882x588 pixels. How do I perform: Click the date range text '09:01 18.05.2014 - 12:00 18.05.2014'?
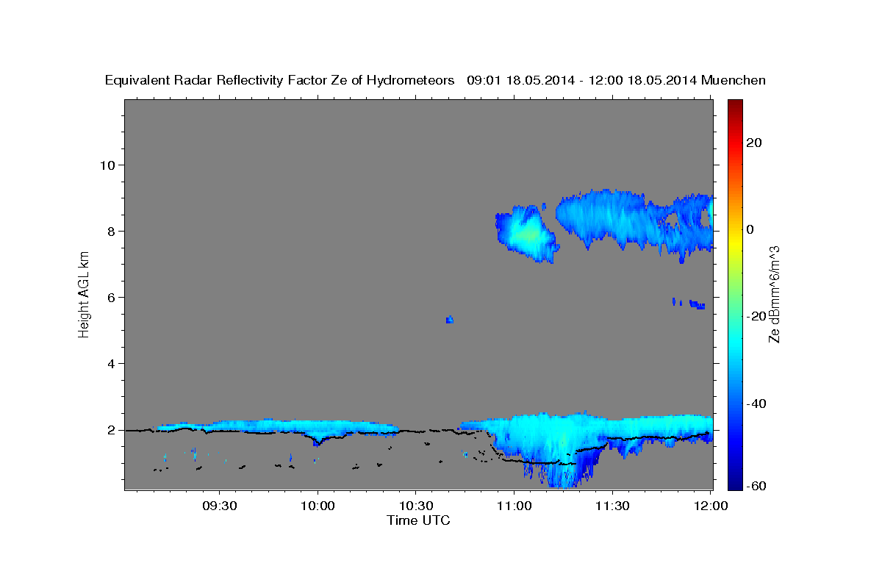(x=582, y=80)
